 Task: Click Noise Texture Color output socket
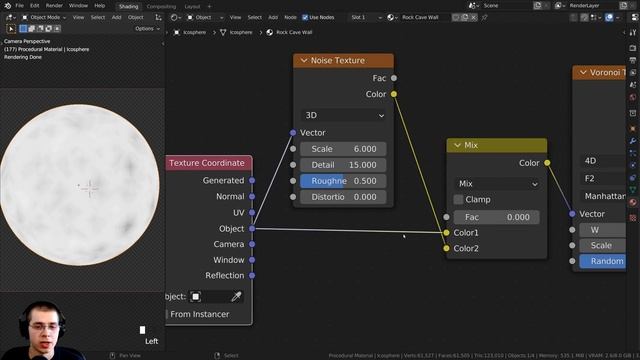click(393, 94)
